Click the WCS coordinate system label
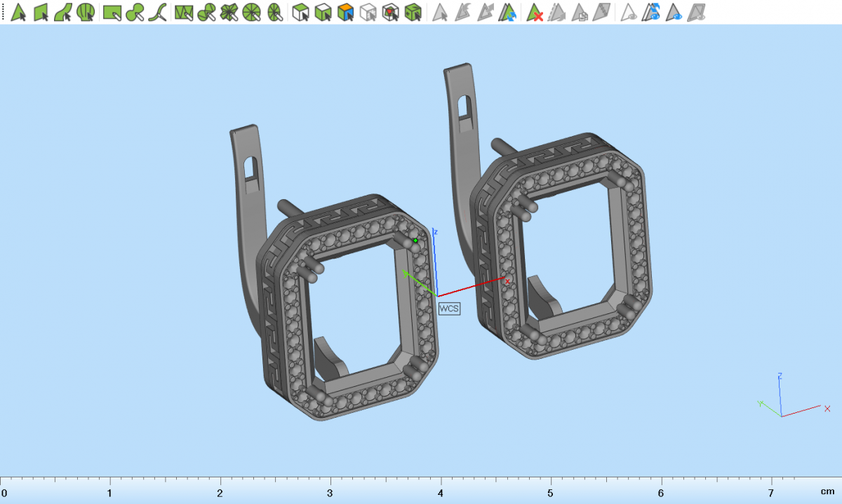The width and height of the screenshot is (842, 504). (449, 308)
